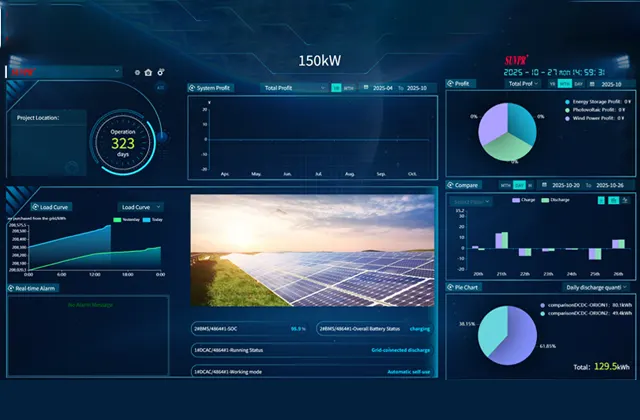Select MTH tab in Compare panel

505,185
